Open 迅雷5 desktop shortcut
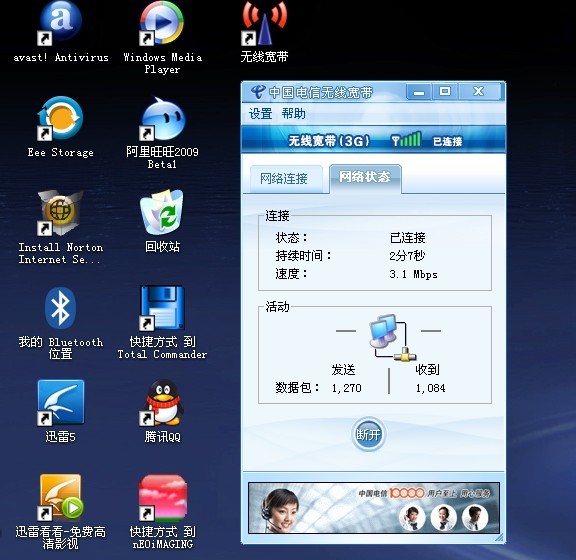The height and width of the screenshot is (560, 576). pyautogui.click(x=61, y=403)
